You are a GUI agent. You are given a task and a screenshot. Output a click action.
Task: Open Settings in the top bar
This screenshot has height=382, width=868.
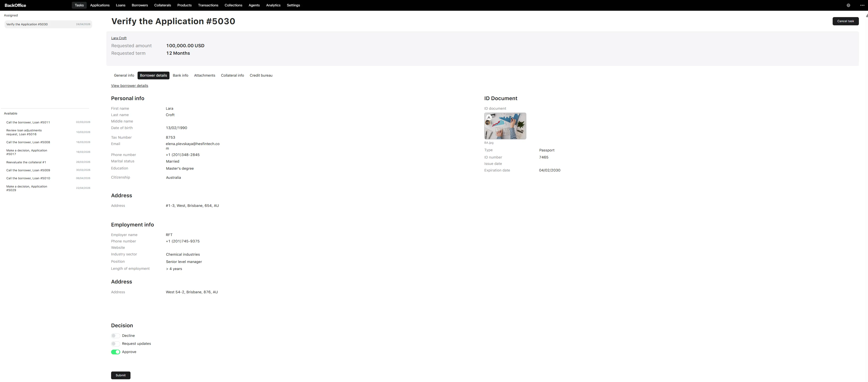click(x=293, y=5)
